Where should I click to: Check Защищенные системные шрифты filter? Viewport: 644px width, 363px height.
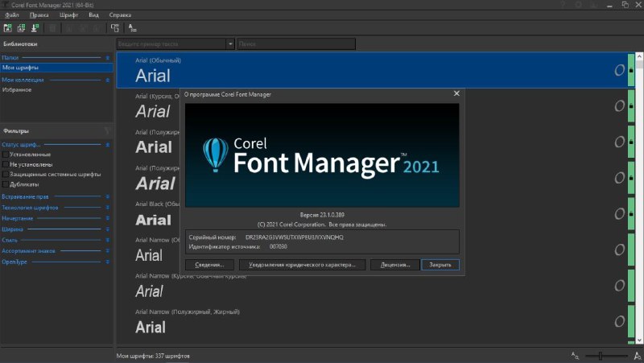6,174
